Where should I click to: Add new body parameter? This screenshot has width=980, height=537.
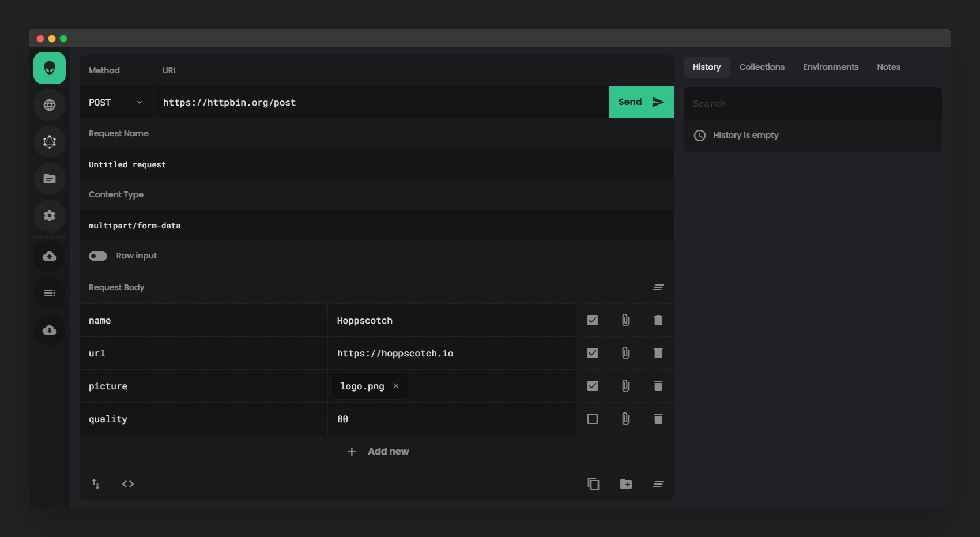click(378, 452)
